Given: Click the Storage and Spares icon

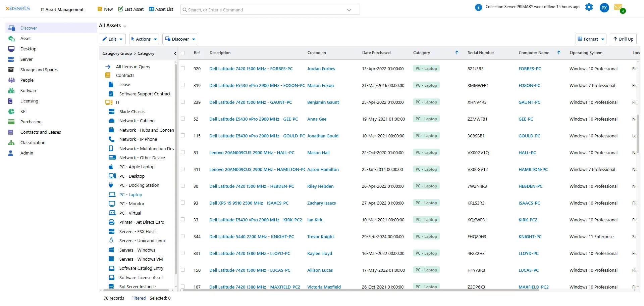Looking at the screenshot, I should coord(11,70).
